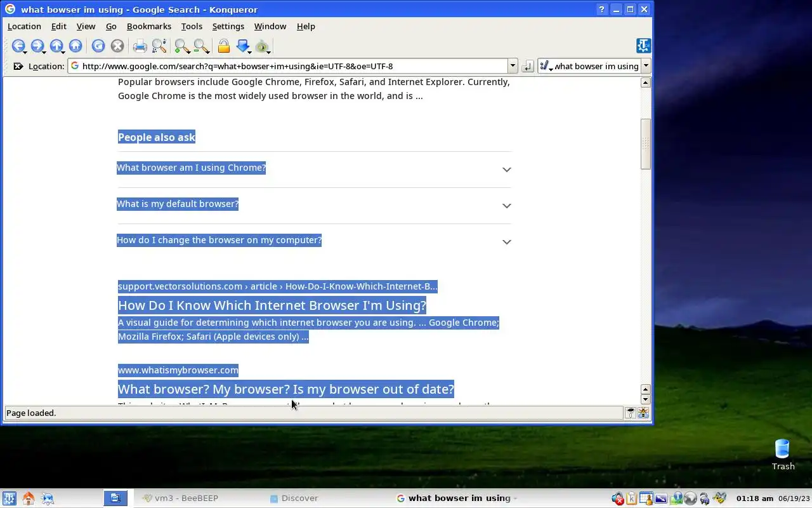Open the Window menu

(x=270, y=26)
